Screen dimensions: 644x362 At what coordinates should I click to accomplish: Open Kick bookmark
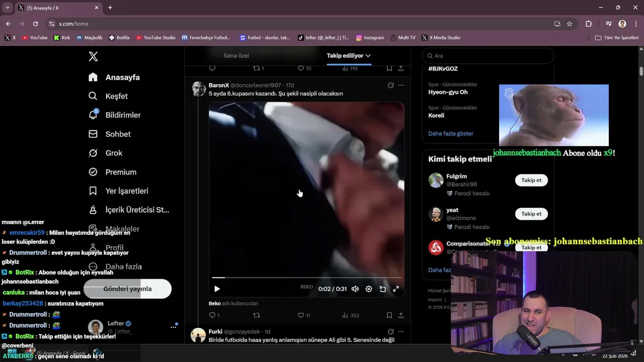click(x=62, y=38)
